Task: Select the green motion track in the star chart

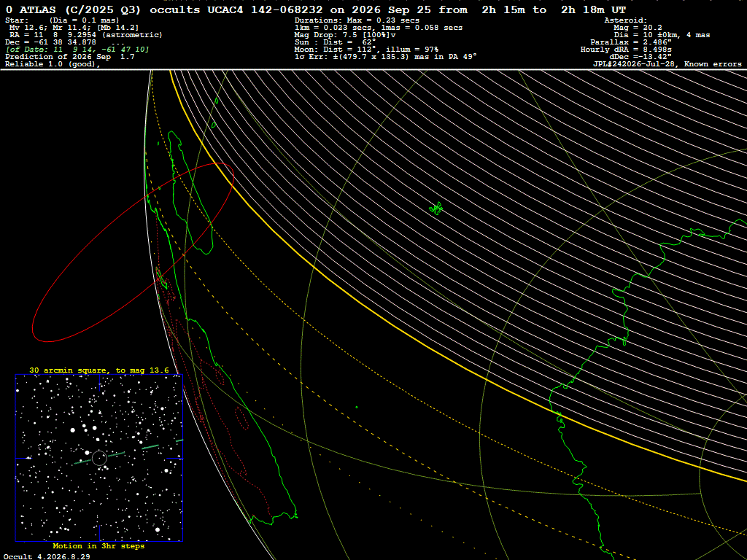Action: [128, 451]
